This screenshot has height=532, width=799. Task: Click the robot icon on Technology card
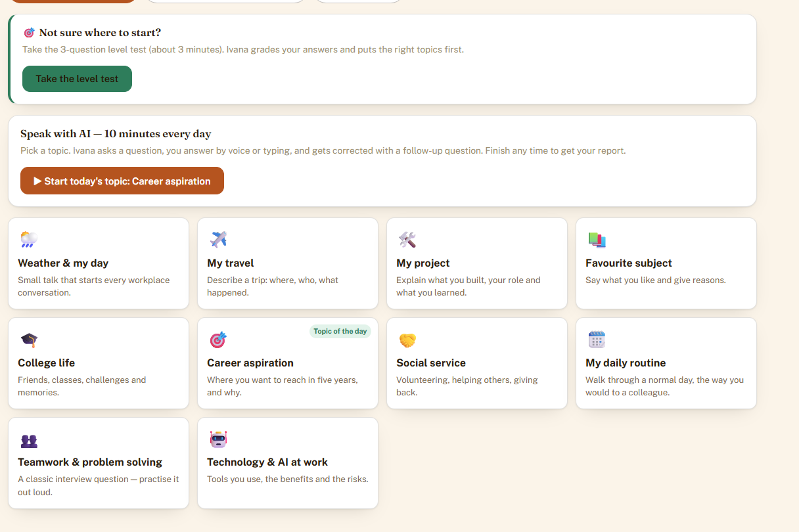218,439
